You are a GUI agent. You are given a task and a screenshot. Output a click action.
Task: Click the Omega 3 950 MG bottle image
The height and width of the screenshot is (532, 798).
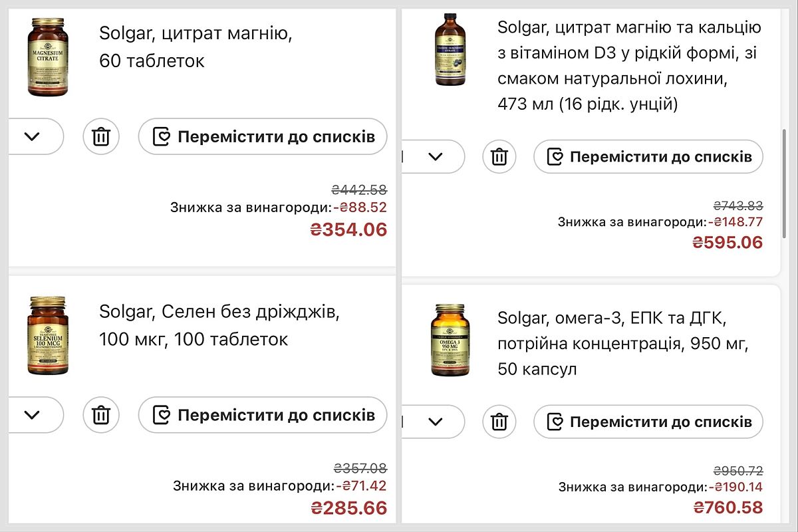[x=450, y=339]
